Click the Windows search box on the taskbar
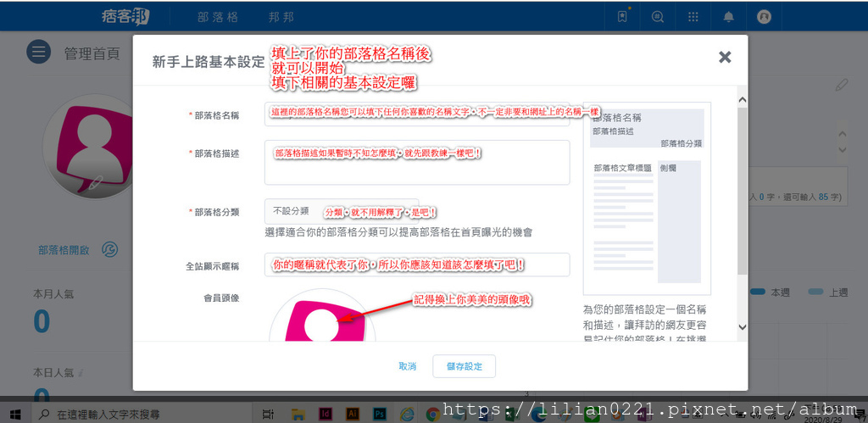868x423 pixels. [142, 414]
